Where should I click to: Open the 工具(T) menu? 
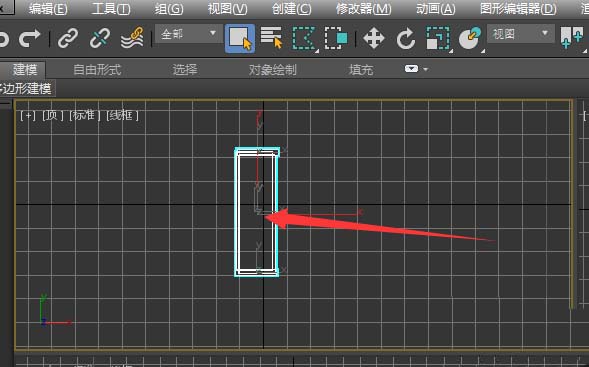point(111,8)
